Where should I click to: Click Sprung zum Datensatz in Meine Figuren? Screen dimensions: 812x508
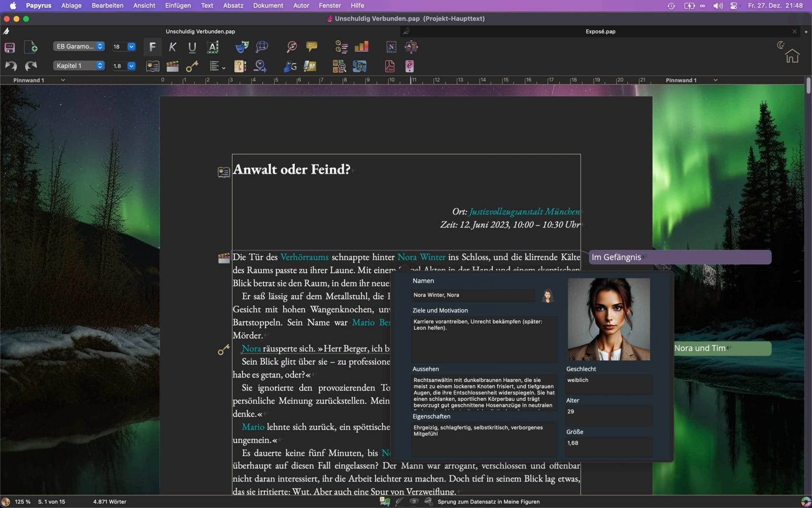tap(489, 501)
